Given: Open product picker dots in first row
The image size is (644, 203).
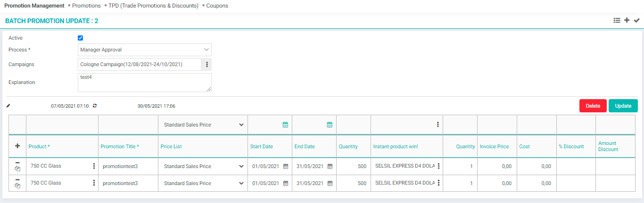Looking at the screenshot, I should tap(94, 166).
